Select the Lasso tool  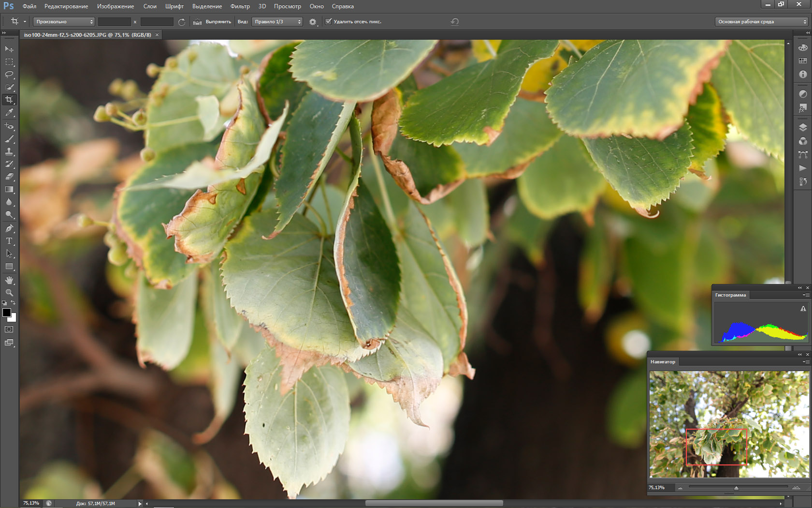(9, 75)
